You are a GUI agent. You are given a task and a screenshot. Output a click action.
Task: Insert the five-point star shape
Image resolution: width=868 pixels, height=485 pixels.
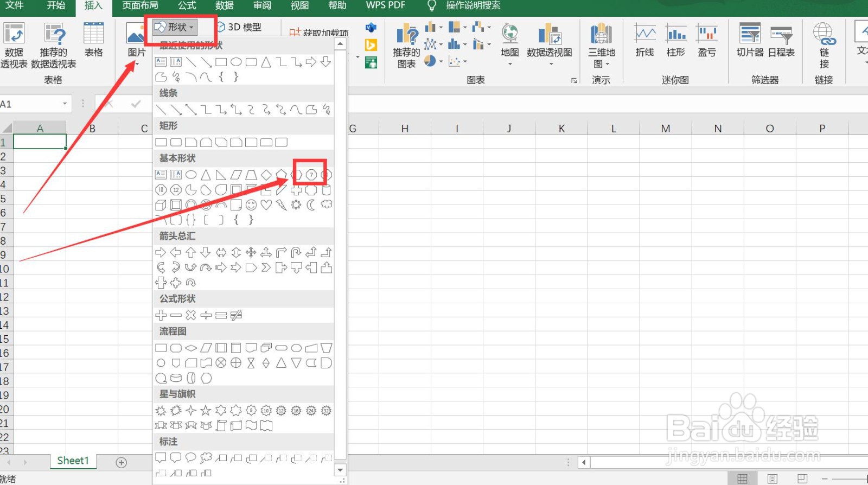pyautogui.click(x=206, y=411)
